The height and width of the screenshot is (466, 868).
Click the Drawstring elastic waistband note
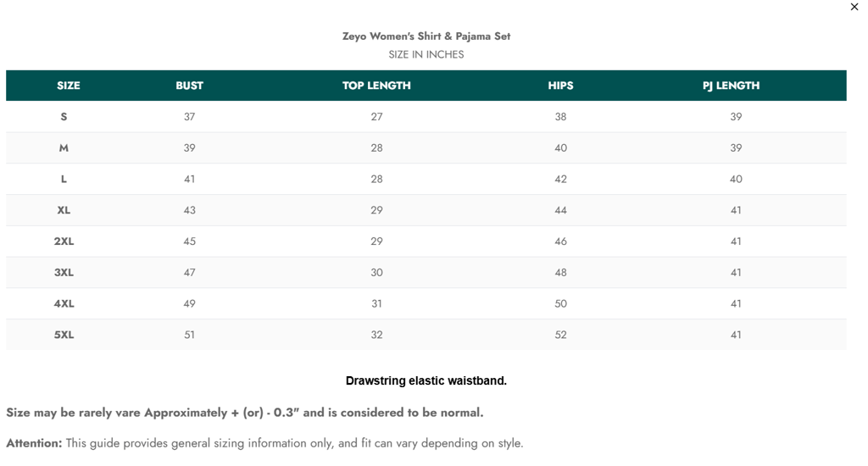[426, 381]
